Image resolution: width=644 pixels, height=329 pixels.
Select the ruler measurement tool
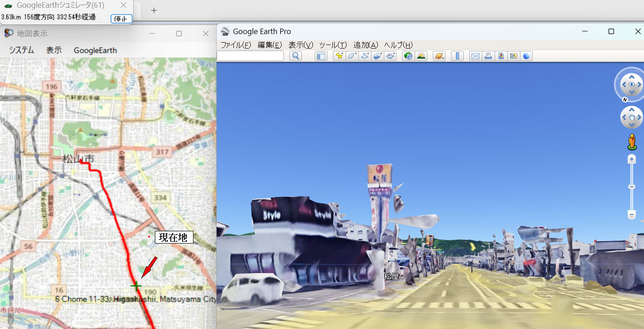pyautogui.click(x=457, y=56)
